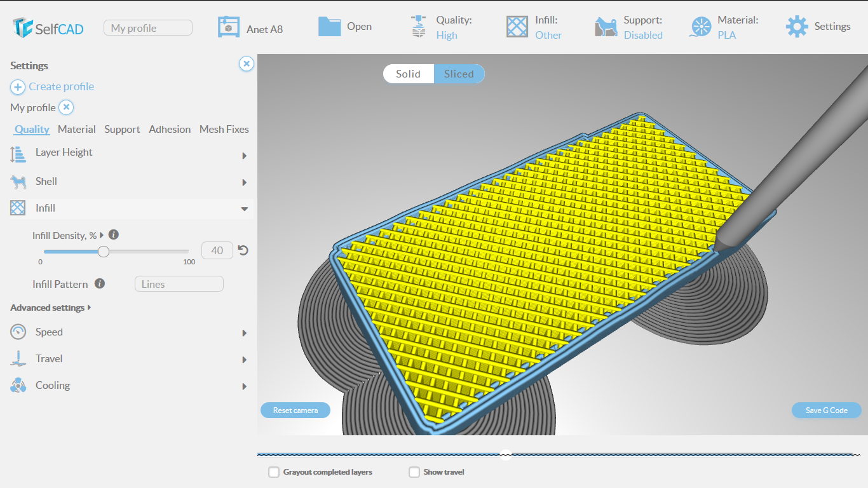The width and height of the screenshot is (868, 488).
Task: Click the infill density value field 40
Action: (x=217, y=250)
